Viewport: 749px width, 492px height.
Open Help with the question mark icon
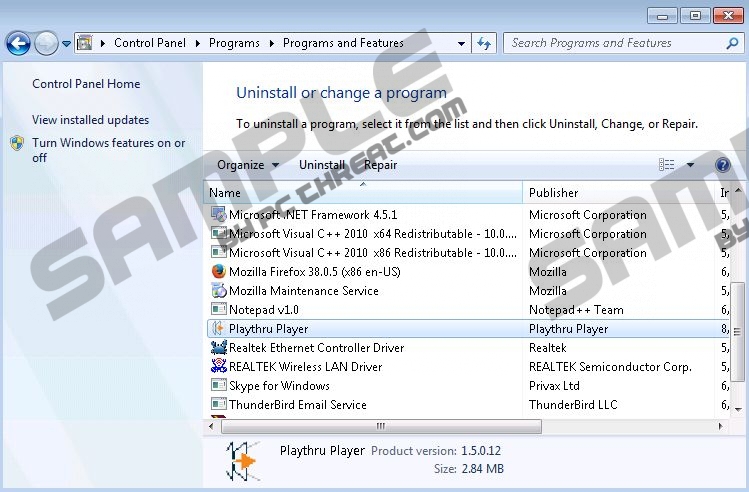[723, 165]
